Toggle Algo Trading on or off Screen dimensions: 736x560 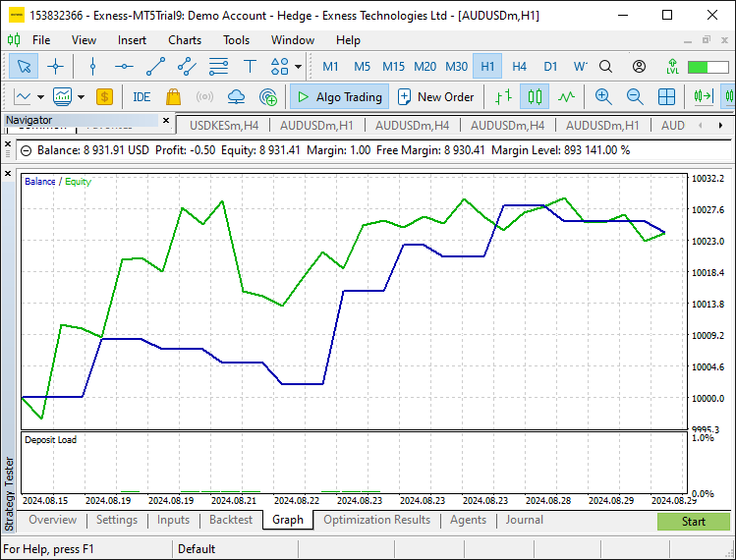click(339, 96)
